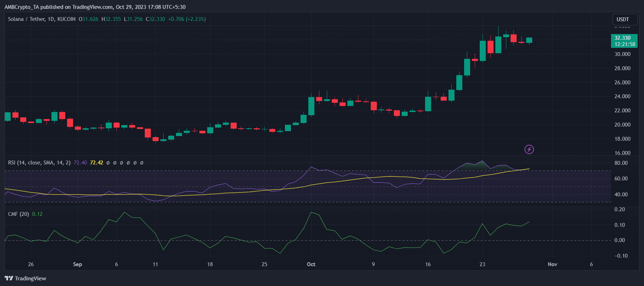Click the high value H32.355

[111, 19]
